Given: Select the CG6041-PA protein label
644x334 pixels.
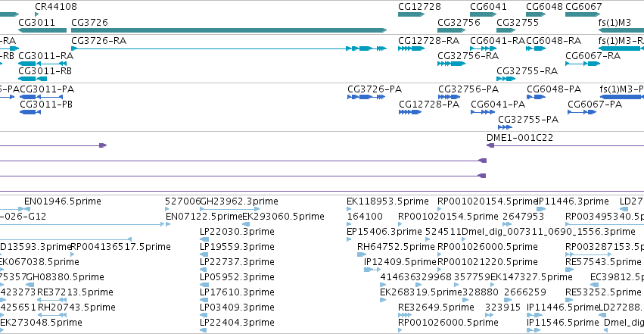Looking at the screenshot, I should (498, 105).
